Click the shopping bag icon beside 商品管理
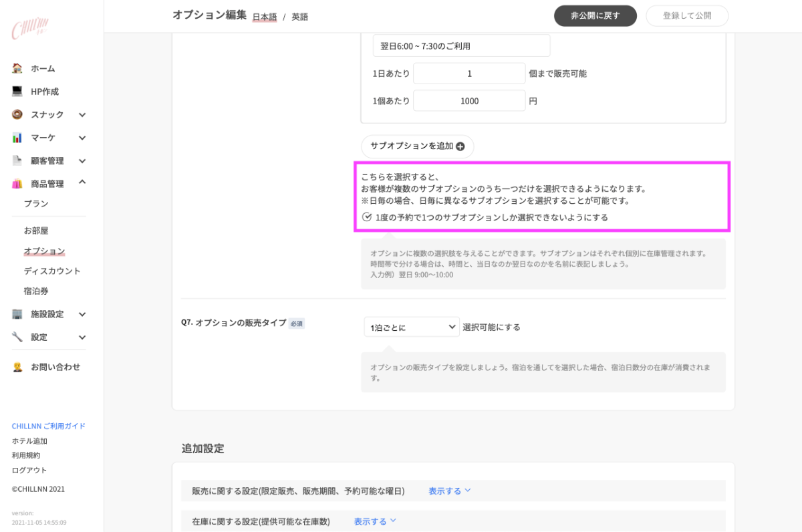Image resolution: width=802 pixels, height=532 pixels. (17, 184)
